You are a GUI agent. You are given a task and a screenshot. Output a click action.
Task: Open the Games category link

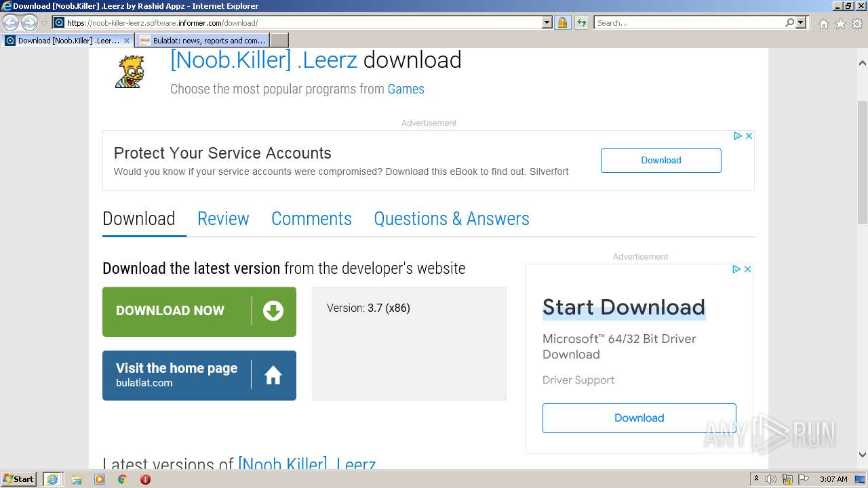[406, 89]
